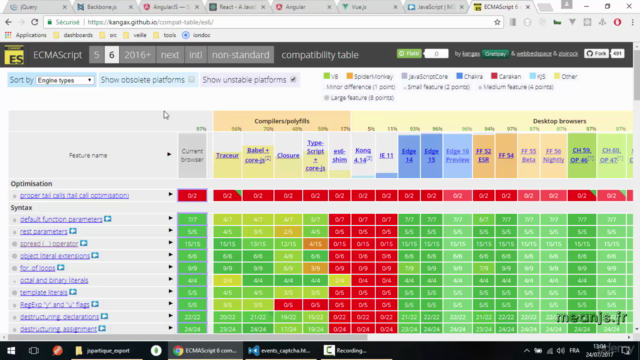The image size is (640, 360).
Task: Select the next table tab
Action: [170, 55]
